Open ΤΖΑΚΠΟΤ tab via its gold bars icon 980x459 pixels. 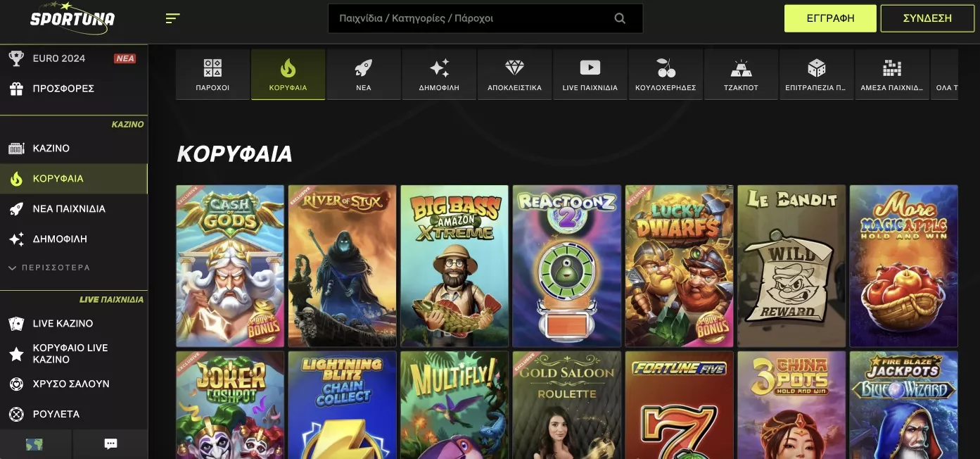point(741,68)
